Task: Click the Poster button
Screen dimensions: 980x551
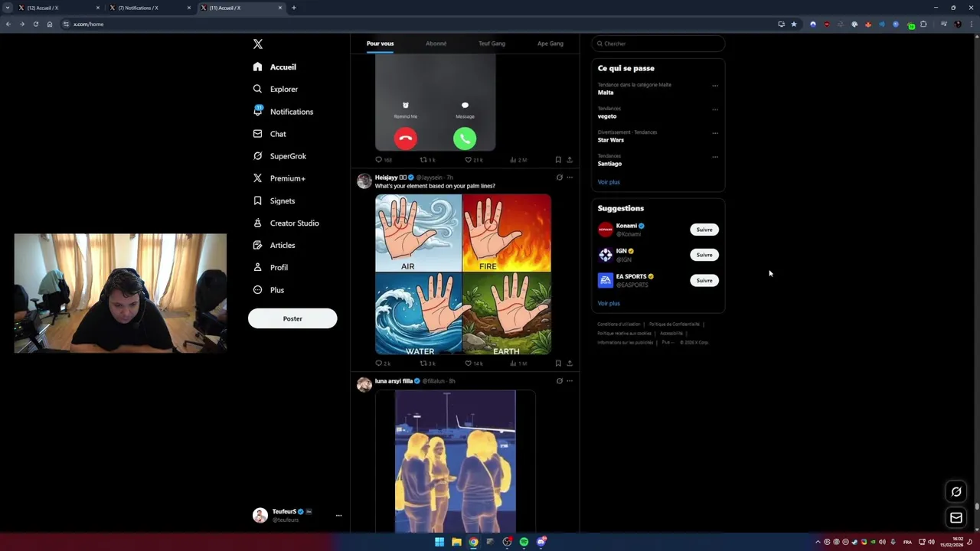Action: point(292,318)
